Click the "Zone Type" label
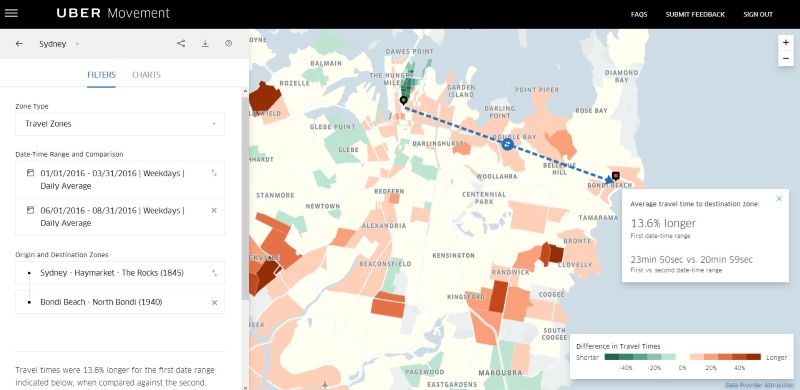Screen dimensions: 800x390 tap(32, 106)
